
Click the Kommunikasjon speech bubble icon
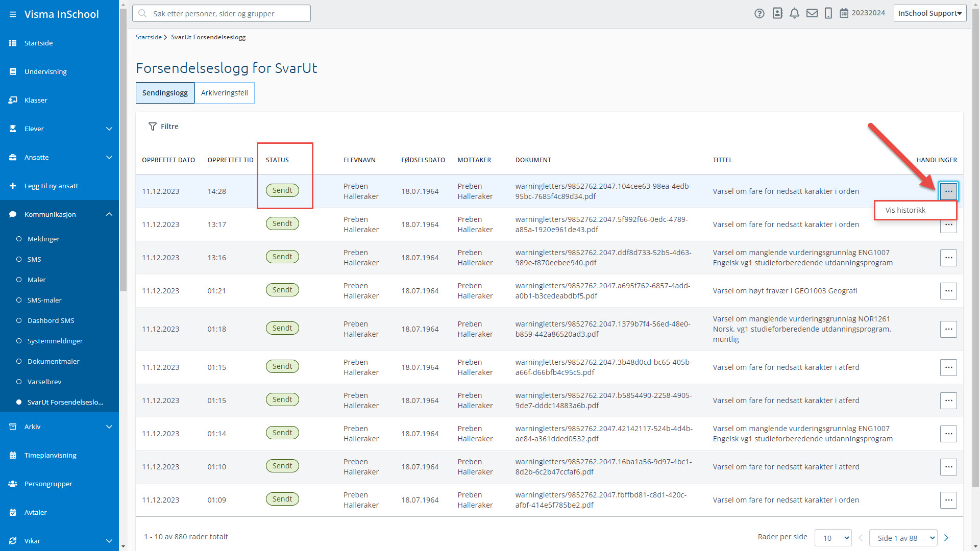point(13,214)
